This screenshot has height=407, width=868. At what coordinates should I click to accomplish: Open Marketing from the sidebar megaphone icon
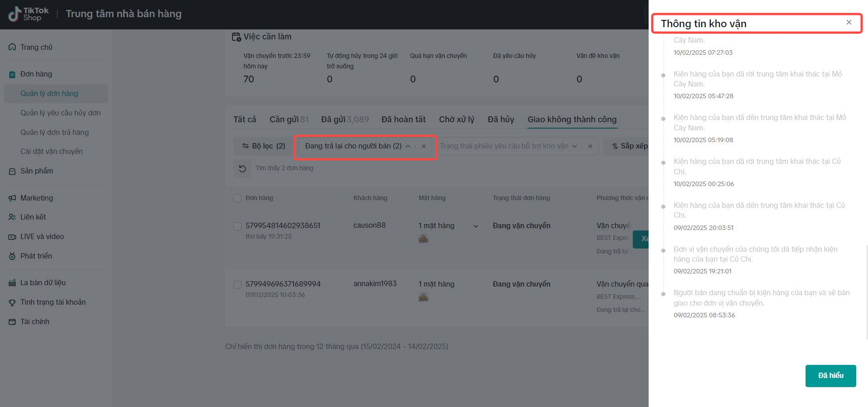(12, 198)
